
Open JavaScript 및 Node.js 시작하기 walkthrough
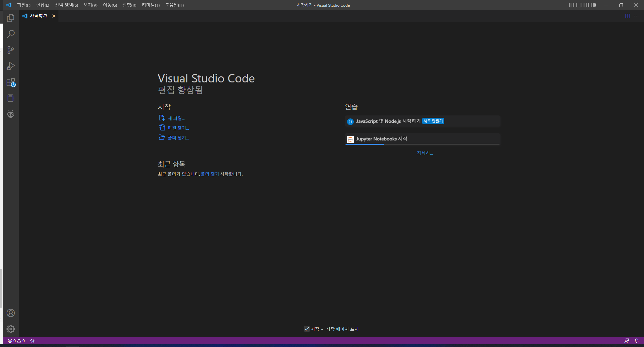pos(423,121)
